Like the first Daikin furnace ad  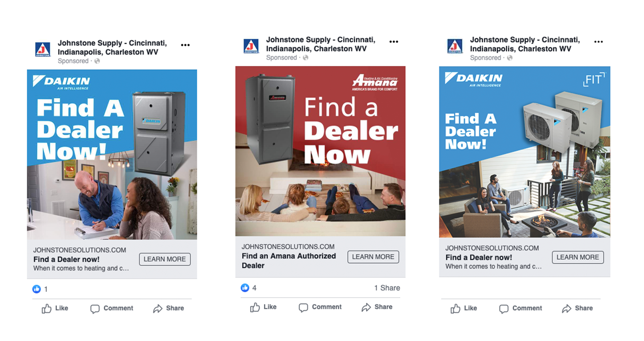tap(55, 308)
